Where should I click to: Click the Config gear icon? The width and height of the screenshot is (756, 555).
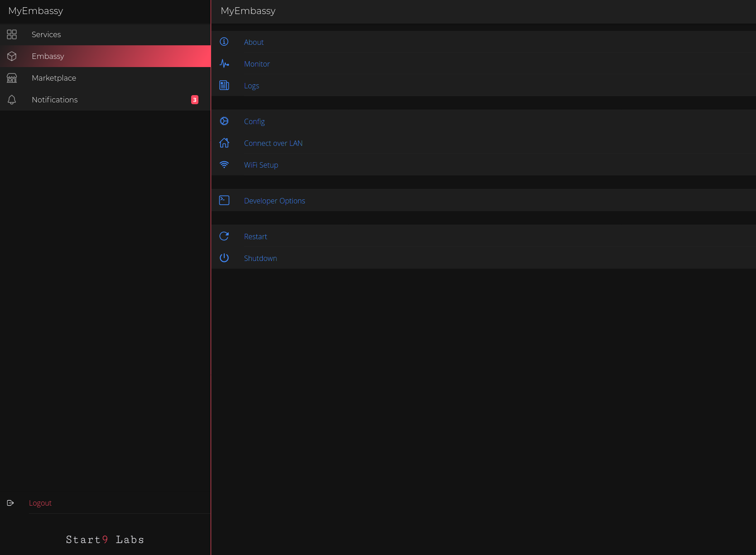pyautogui.click(x=224, y=121)
